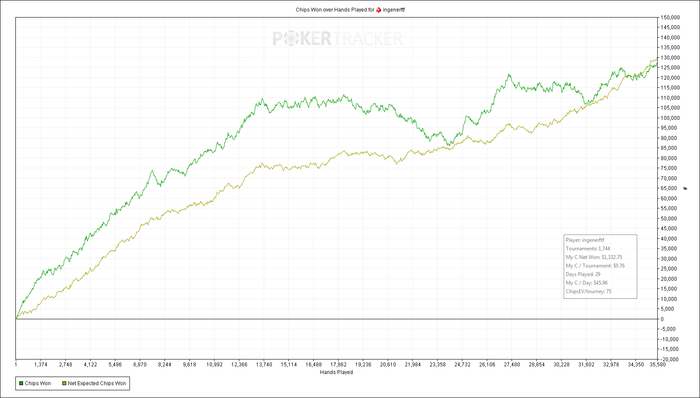Click the yellow Net Expected Chips Won swatch

[x=64, y=383]
